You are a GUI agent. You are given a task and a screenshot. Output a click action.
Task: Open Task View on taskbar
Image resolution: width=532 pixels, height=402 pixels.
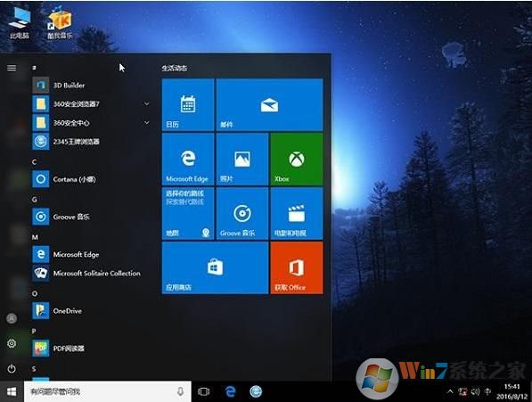click(x=203, y=392)
